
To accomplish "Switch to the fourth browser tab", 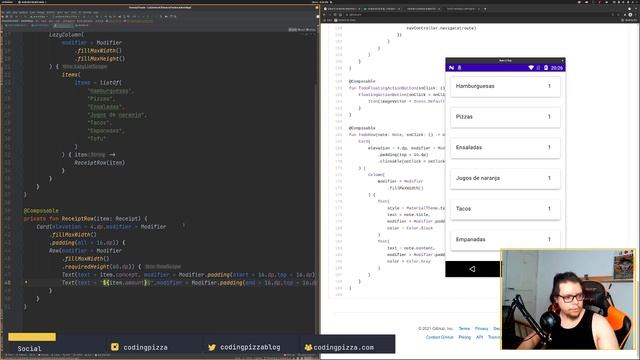I will (x=461, y=9).
